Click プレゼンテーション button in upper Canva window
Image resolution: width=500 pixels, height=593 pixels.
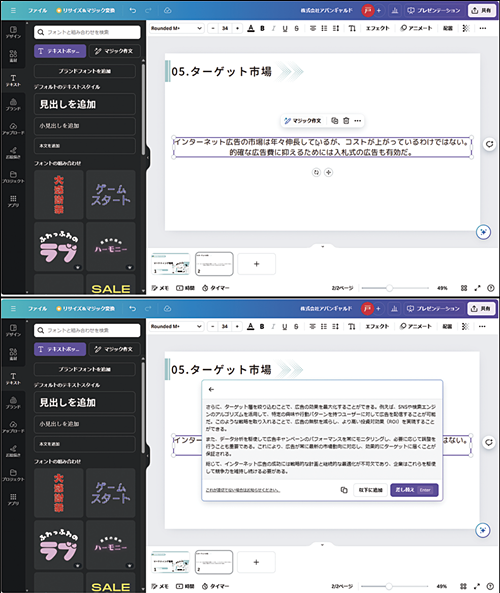point(433,11)
